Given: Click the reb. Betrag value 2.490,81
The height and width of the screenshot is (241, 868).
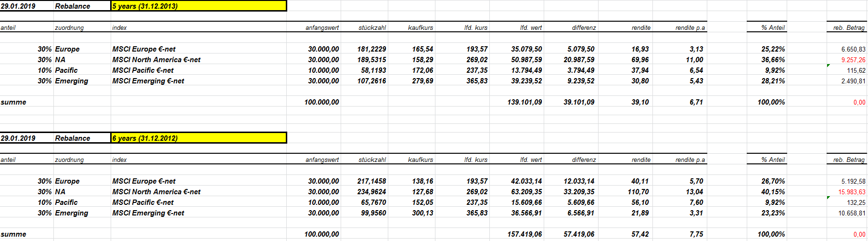Looking at the screenshot, I should pyautogui.click(x=853, y=81).
